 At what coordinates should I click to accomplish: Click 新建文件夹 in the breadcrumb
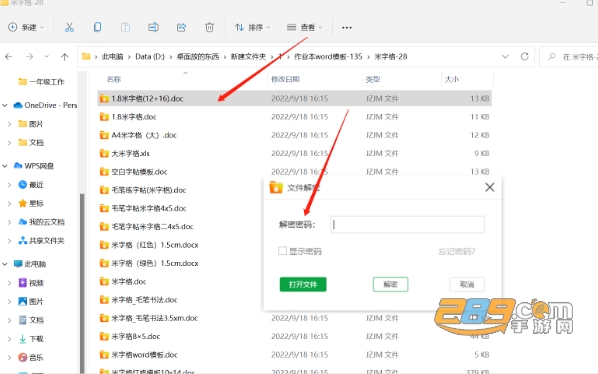tap(248, 56)
